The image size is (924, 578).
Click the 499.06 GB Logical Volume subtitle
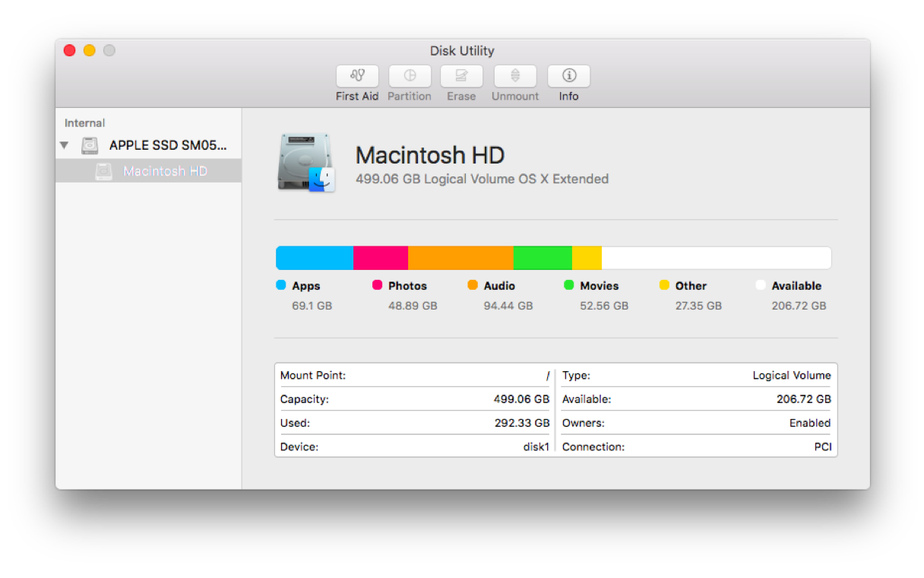pyautogui.click(x=482, y=179)
